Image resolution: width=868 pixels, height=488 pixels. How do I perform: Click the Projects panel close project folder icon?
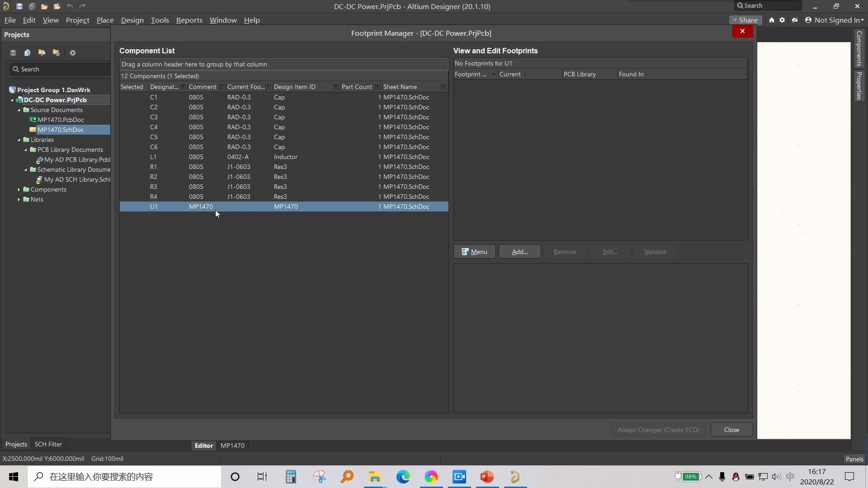coord(56,53)
